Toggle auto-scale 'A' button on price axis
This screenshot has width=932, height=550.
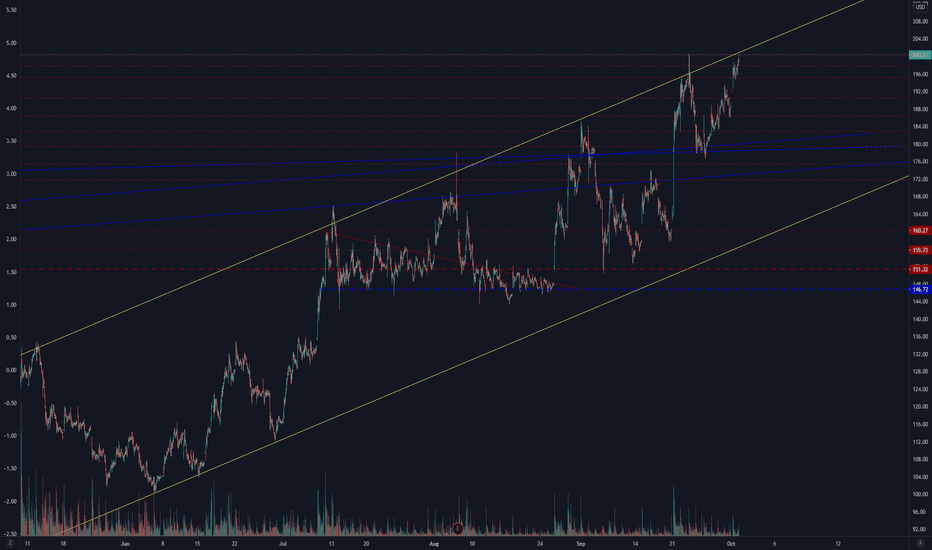[920, 543]
